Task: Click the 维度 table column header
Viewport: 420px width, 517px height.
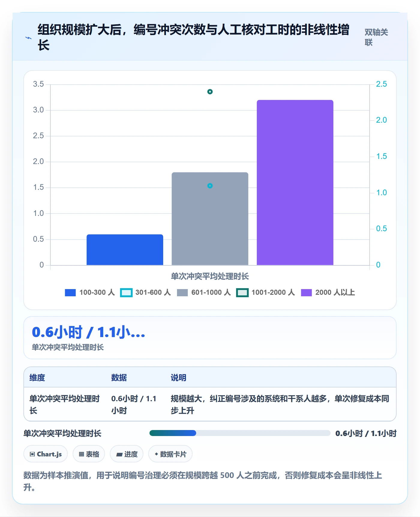Action: pyautogui.click(x=37, y=378)
